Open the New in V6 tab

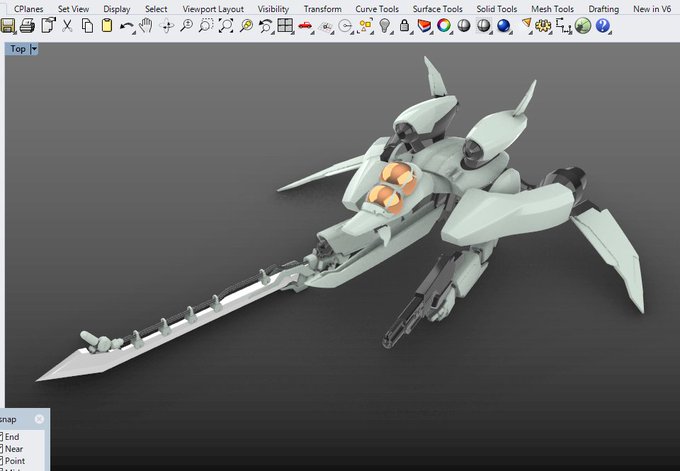652,9
